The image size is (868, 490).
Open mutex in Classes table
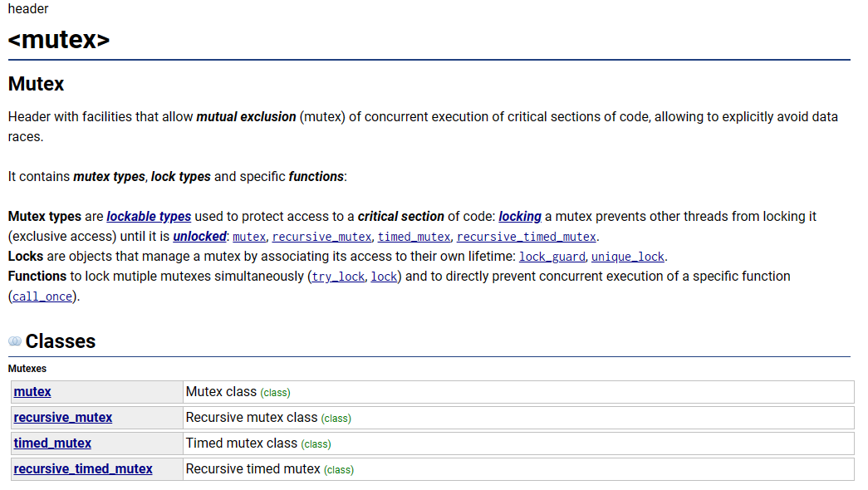[x=32, y=392]
